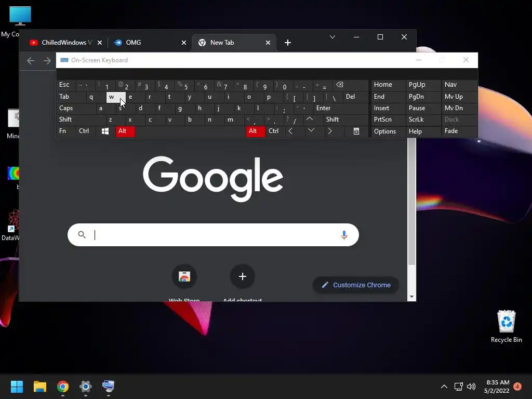Click the space bar key
The height and width of the screenshot is (399, 532).
coord(190,131)
